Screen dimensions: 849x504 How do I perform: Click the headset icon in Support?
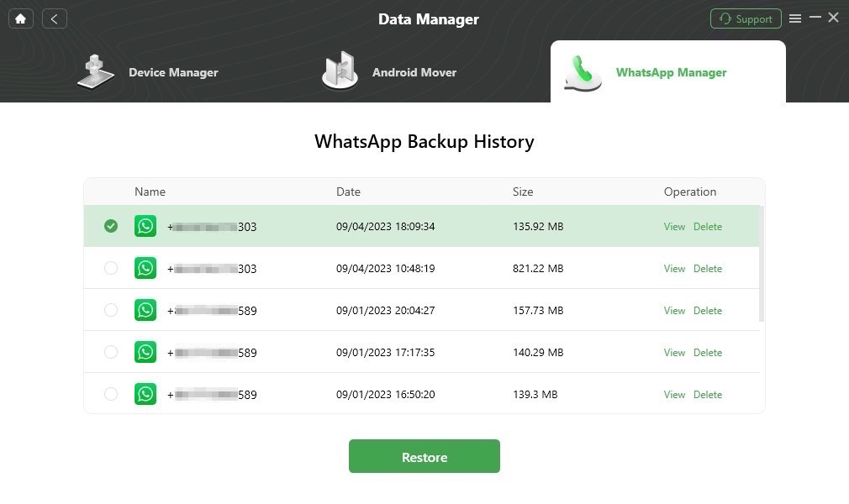coord(725,19)
